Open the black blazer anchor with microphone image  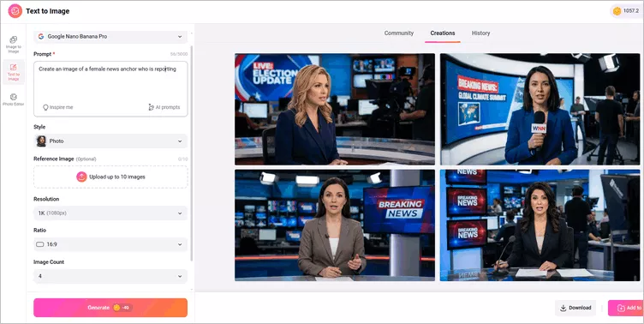(540, 225)
